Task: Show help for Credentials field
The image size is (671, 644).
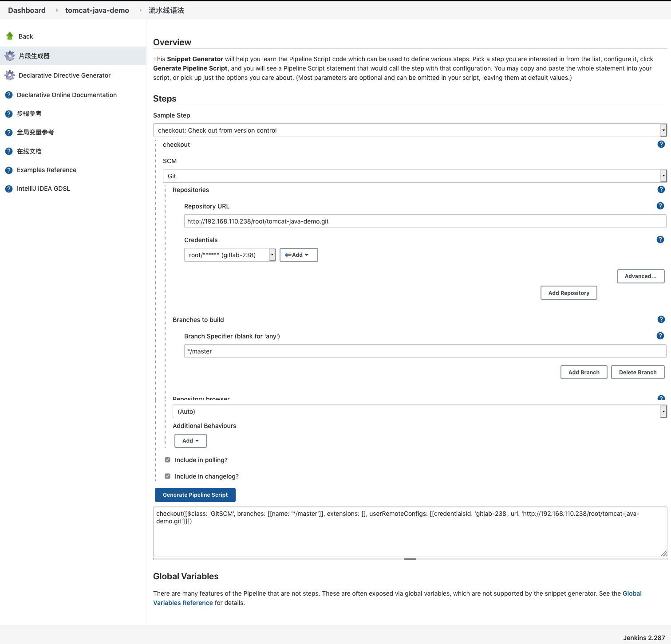Action: tap(660, 240)
